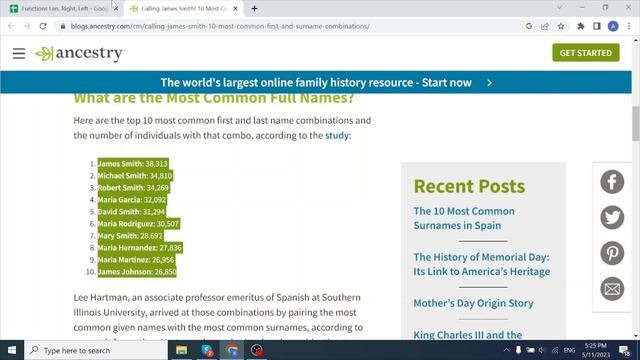Click list item 'Maria Garcia: 32,092'

coord(132,200)
